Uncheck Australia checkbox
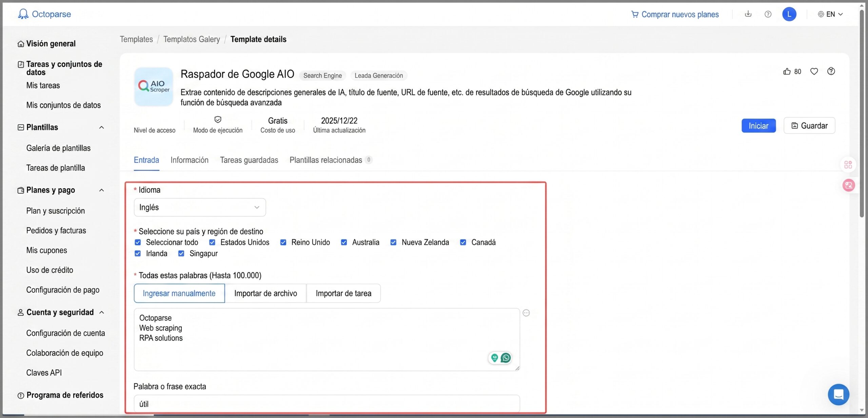The image size is (868, 418). (x=344, y=242)
